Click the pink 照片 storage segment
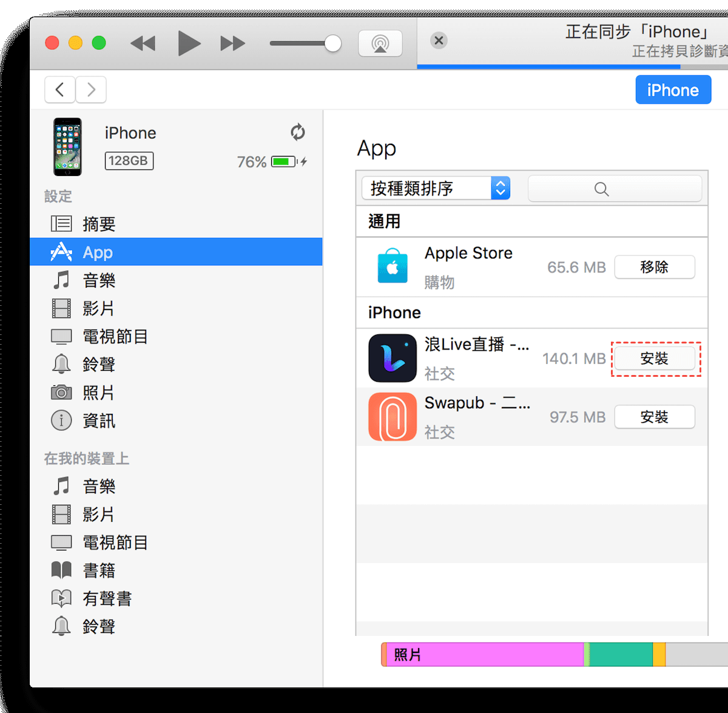 tap(485, 655)
